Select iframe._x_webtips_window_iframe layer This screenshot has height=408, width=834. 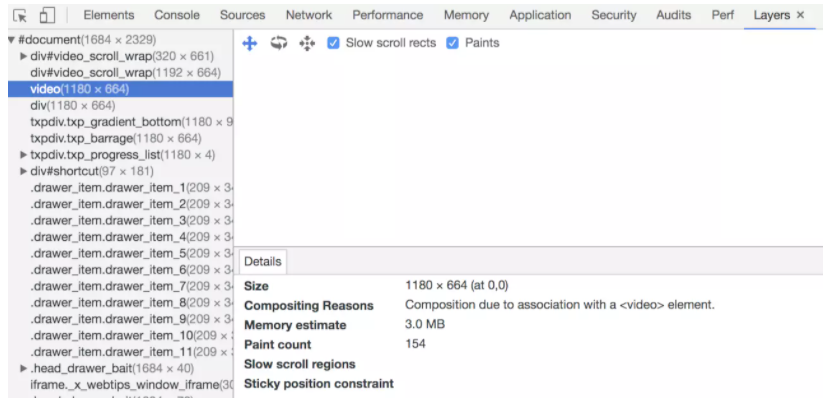[x=120, y=385]
